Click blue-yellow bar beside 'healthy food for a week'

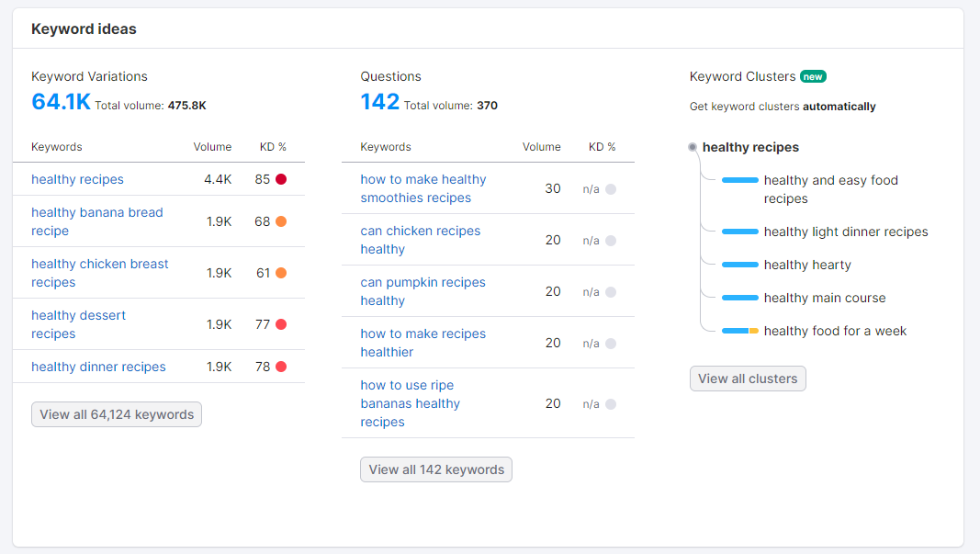coord(740,331)
